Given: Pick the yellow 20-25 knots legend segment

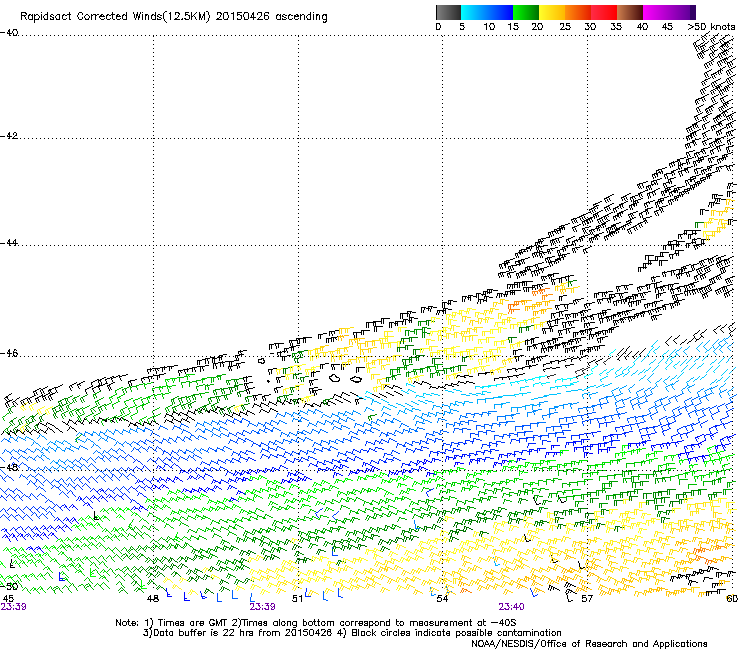Looking at the screenshot, I should coord(552,12).
